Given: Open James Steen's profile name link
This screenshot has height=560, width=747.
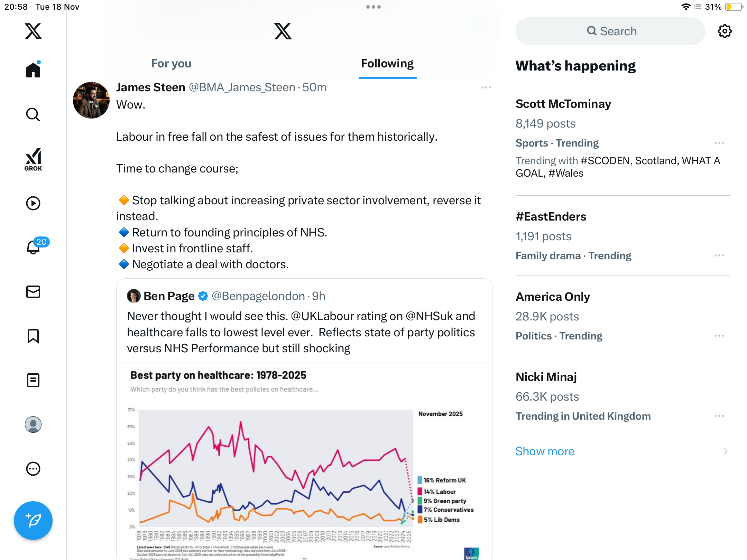Looking at the screenshot, I should [x=151, y=87].
